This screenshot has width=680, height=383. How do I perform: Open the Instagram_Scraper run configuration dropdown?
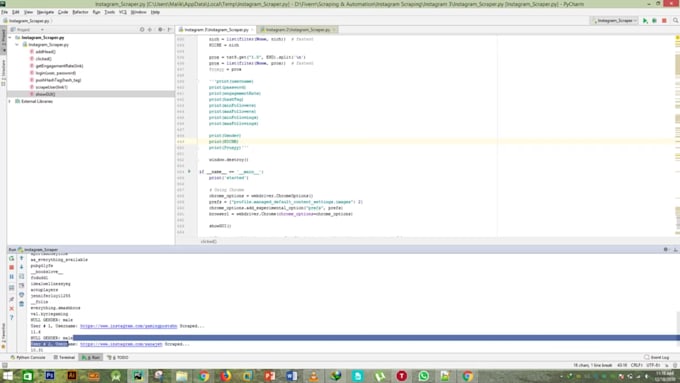click(615, 21)
